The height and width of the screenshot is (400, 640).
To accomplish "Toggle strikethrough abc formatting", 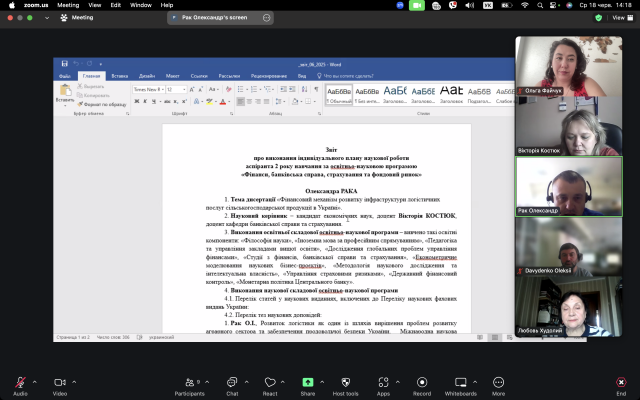I will tap(167, 102).
